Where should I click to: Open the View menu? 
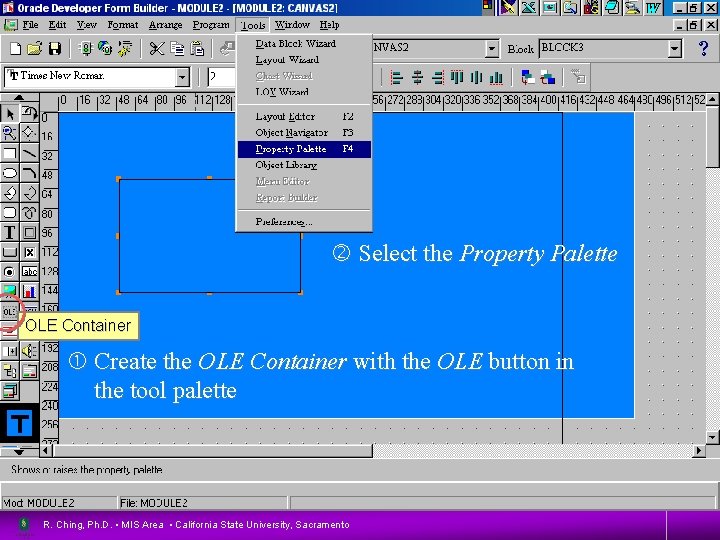[x=87, y=25]
